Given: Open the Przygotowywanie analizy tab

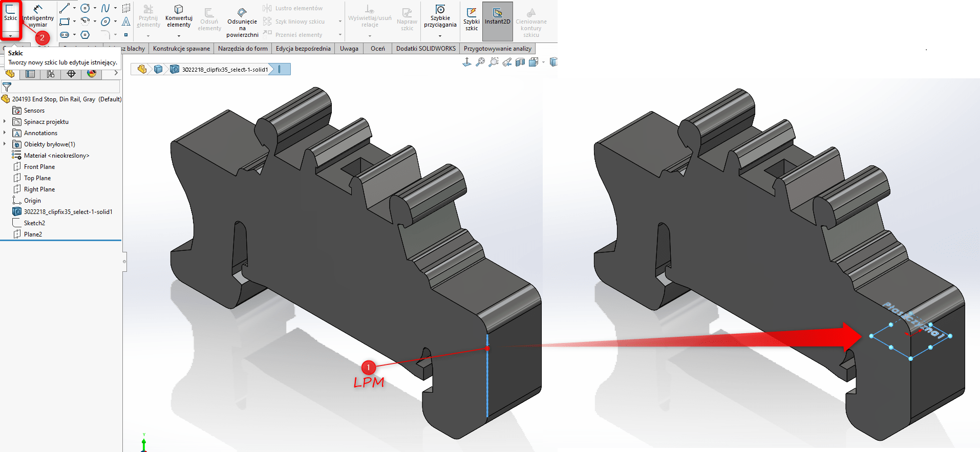Looking at the screenshot, I should click(498, 49).
